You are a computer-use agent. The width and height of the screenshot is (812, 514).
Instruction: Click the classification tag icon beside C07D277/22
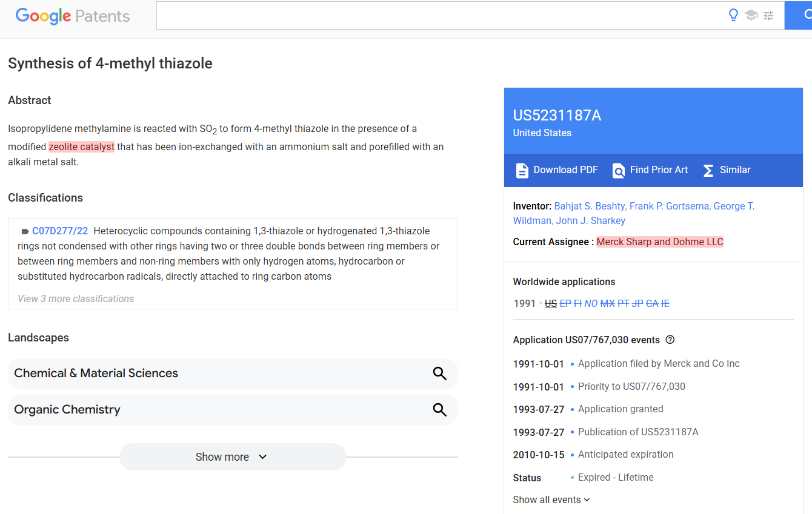click(25, 231)
